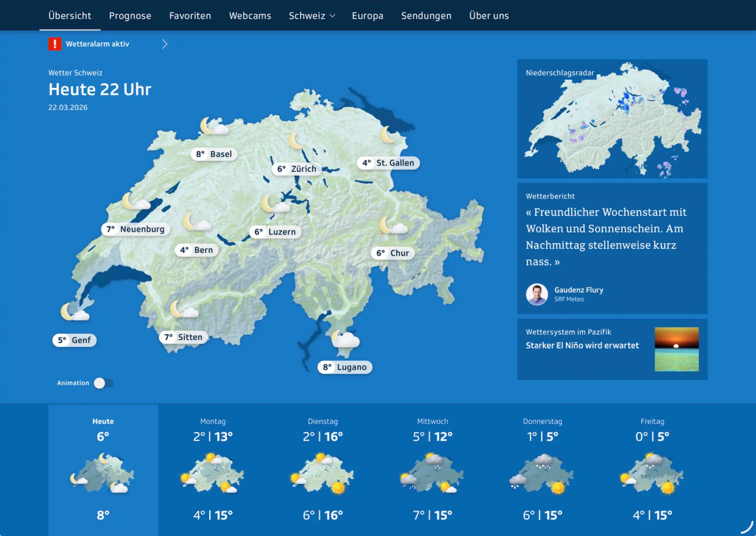Open Starker El Niño wird erwartet article
Image resolution: width=756 pixels, height=536 pixels.
click(582, 345)
